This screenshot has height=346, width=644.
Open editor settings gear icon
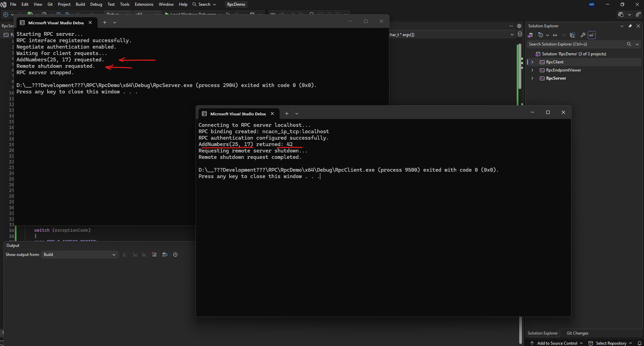click(x=519, y=26)
